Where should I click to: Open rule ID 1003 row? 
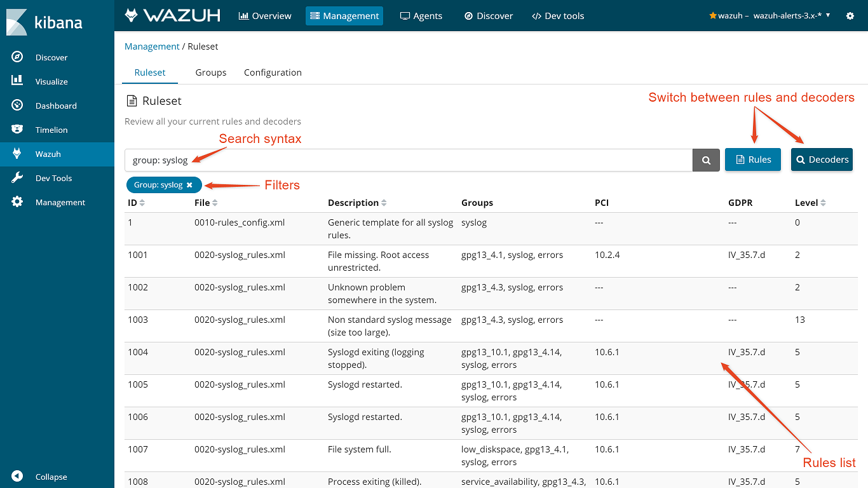pos(491,326)
